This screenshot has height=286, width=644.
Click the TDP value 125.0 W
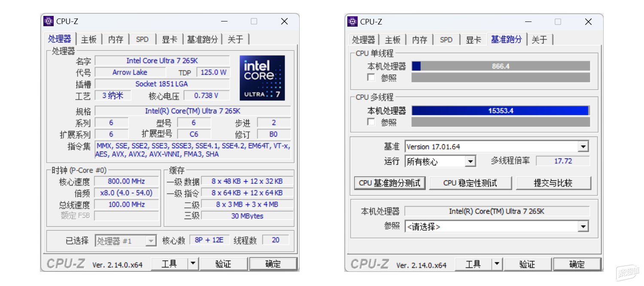click(213, 72)
